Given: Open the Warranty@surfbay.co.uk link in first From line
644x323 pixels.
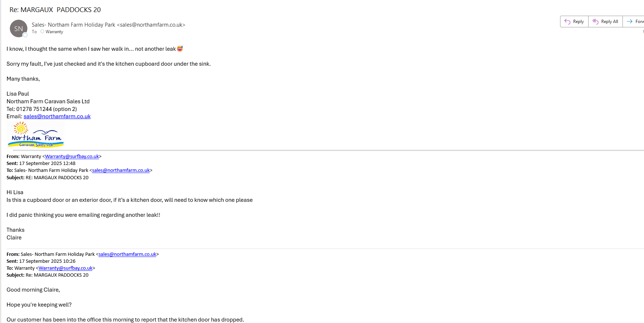Looking at the screenshot, I should tap(72, 156).
